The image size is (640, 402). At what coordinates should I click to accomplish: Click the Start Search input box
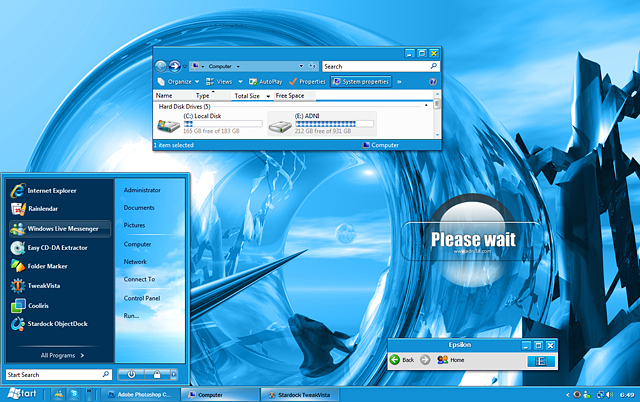pos(54,375)
